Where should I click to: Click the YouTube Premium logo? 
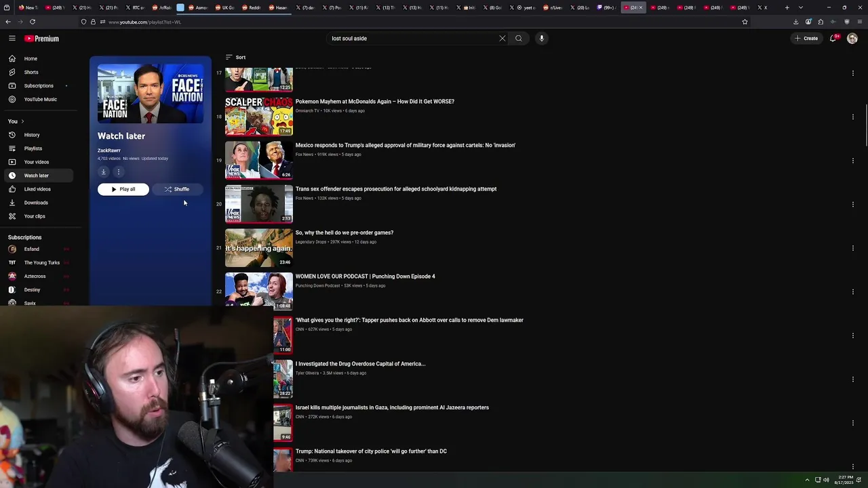pyautogui.click(x=41, y=39)
